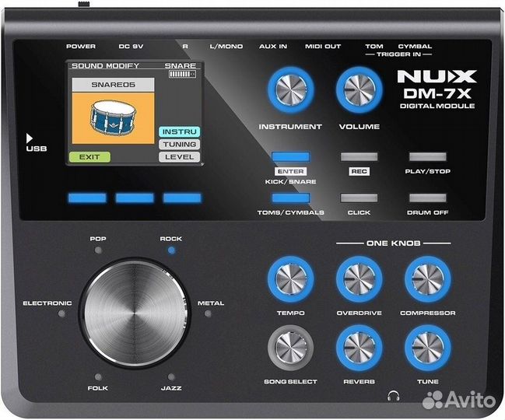Push the REC button

point(359,157)
